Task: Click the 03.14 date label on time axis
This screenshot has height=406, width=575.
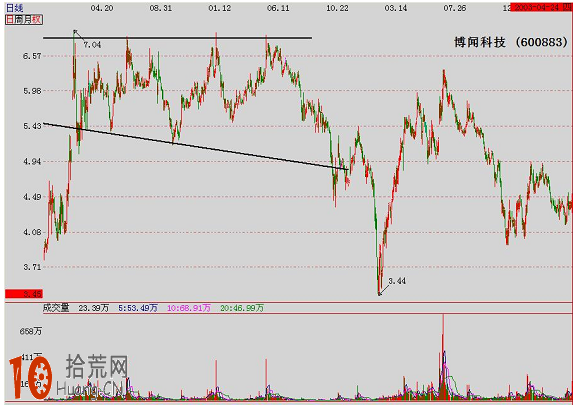Action: pos(396,8)
